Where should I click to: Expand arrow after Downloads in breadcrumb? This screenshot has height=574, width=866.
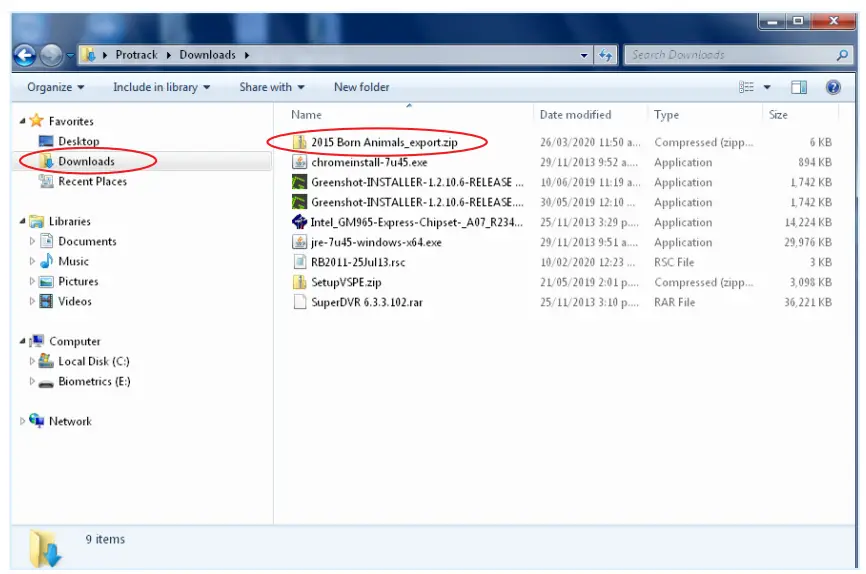click(x=247, y=55)
